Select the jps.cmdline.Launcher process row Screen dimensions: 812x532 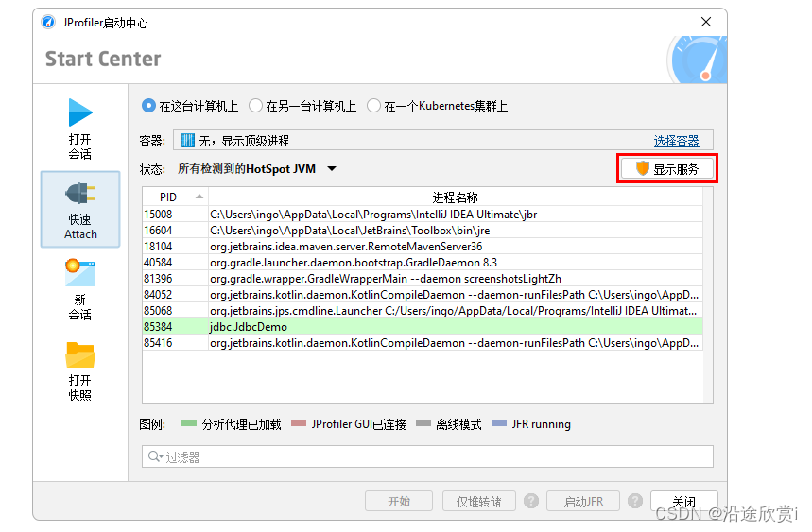click(x=423, y=311)
